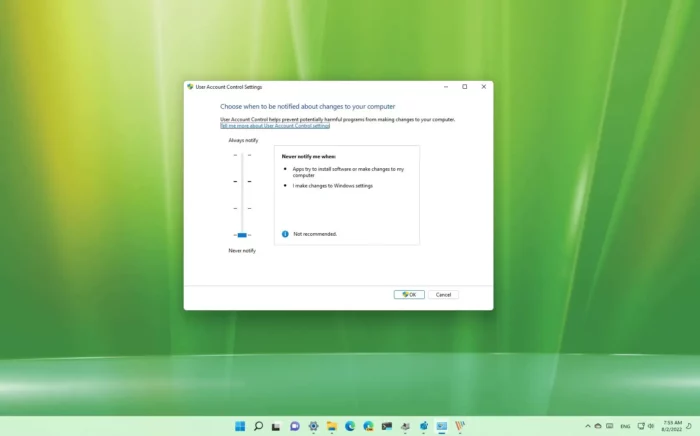This screenshot has height=436, width=700.
Task: Click the User Account Control shield title icon
Action: 190,87
